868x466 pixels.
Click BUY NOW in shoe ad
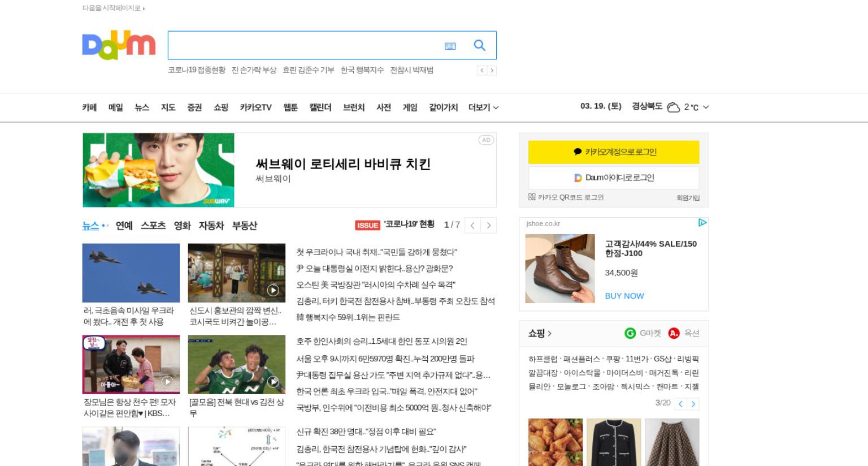point(624,296)
